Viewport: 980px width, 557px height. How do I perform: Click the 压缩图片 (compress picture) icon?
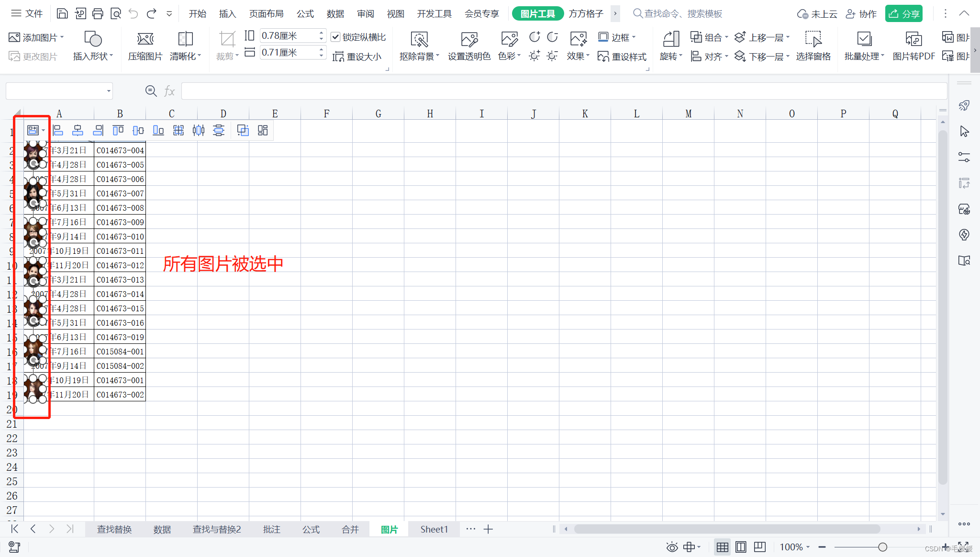pyautogui.click(x=145, y=39)
